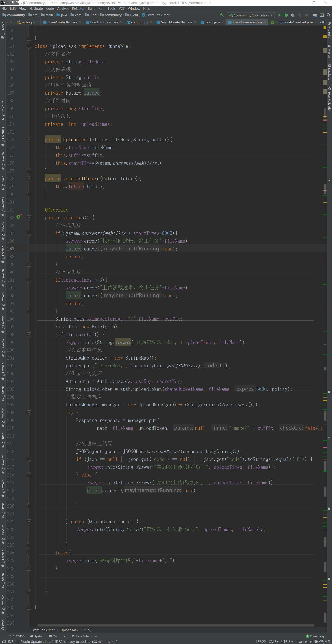Click event folder in navigation bar
Screen dimensions: 332x644
[132, 15]
